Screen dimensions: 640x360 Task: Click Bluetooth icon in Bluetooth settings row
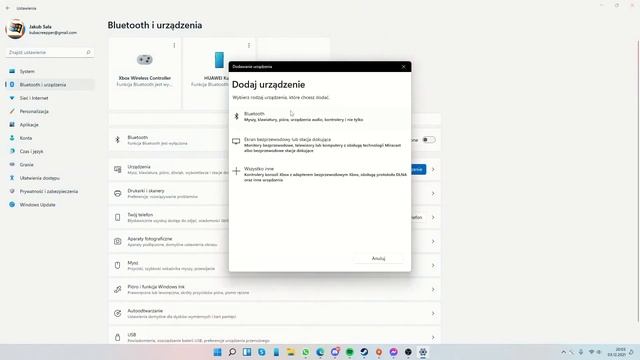(x=118, y=140)
